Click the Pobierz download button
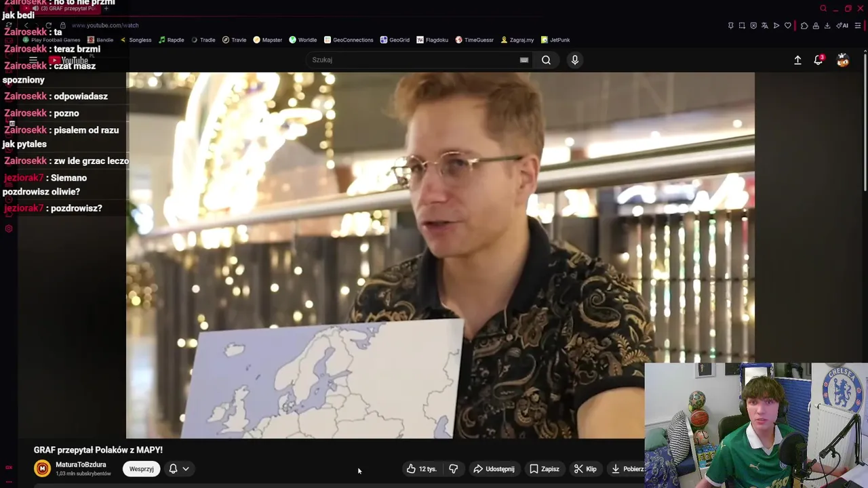This screenshot has height=488, width=868. [x=626, y=469]
